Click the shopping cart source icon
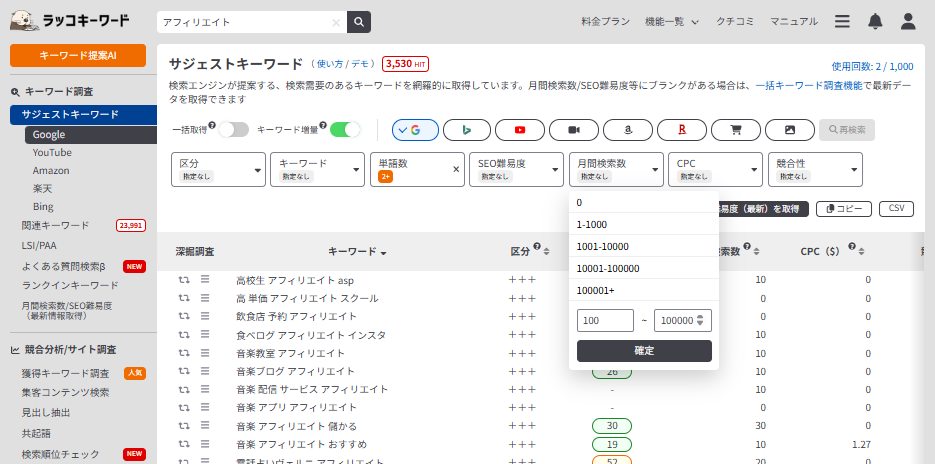The height and width of the screenshot is (464, 935). [736, 130]
